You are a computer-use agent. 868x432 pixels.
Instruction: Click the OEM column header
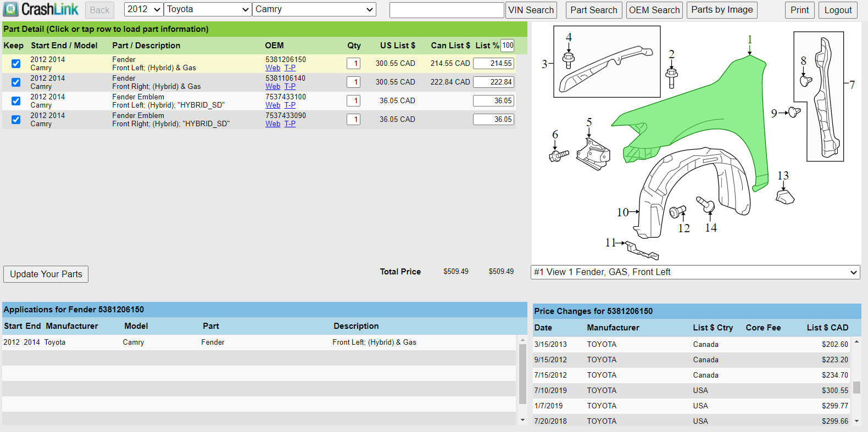pos(274,46)
